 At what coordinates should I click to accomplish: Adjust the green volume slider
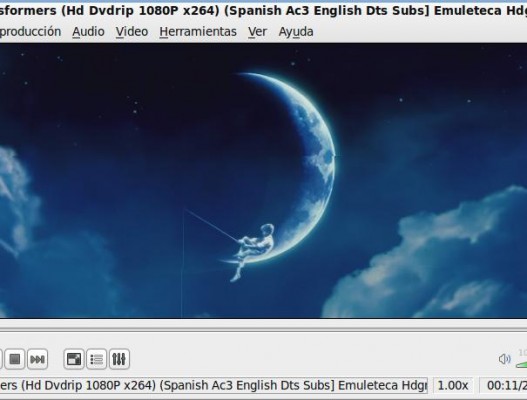pos(521,364)
